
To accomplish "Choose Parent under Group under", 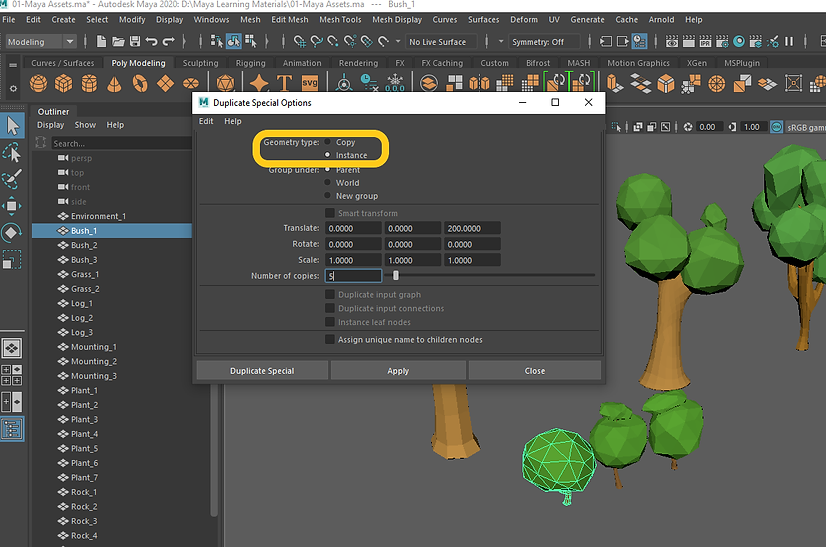I will pos(328,170).
